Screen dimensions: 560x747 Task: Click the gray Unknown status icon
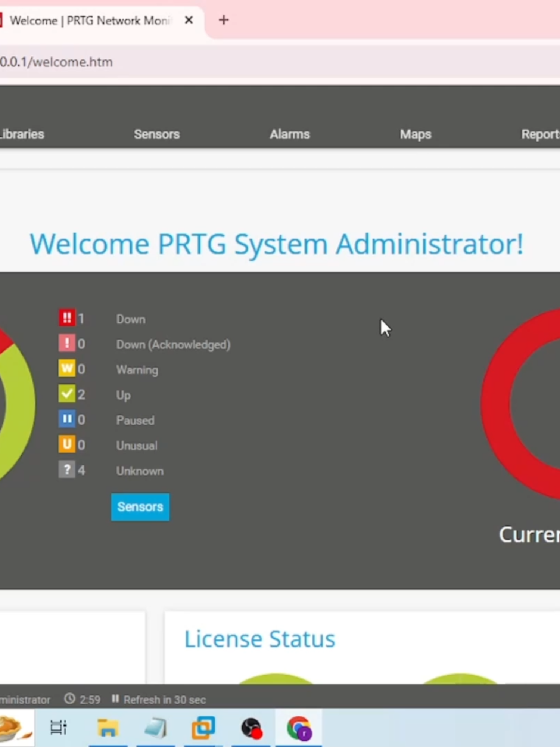(67, 469)
